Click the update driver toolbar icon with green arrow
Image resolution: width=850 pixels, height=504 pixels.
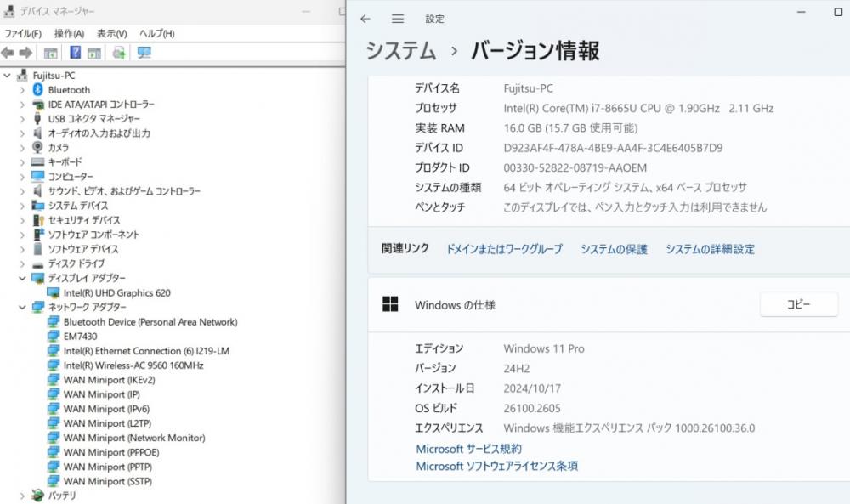click(x=119, y=53)
